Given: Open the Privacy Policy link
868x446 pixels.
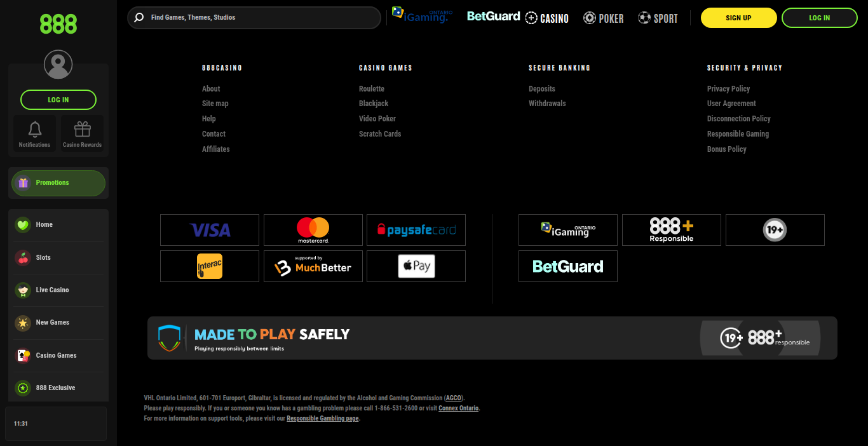Looking at the screenshot, I should [x=728, y=89].
